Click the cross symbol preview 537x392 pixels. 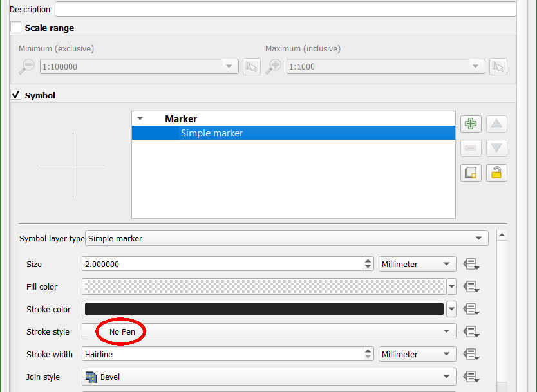click(73, 165)
